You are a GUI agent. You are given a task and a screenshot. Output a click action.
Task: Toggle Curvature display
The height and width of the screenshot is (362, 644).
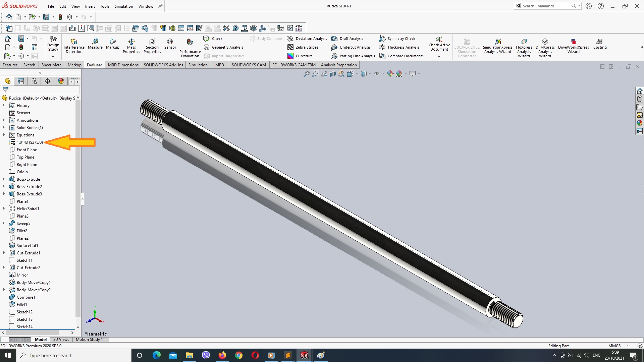300,56
